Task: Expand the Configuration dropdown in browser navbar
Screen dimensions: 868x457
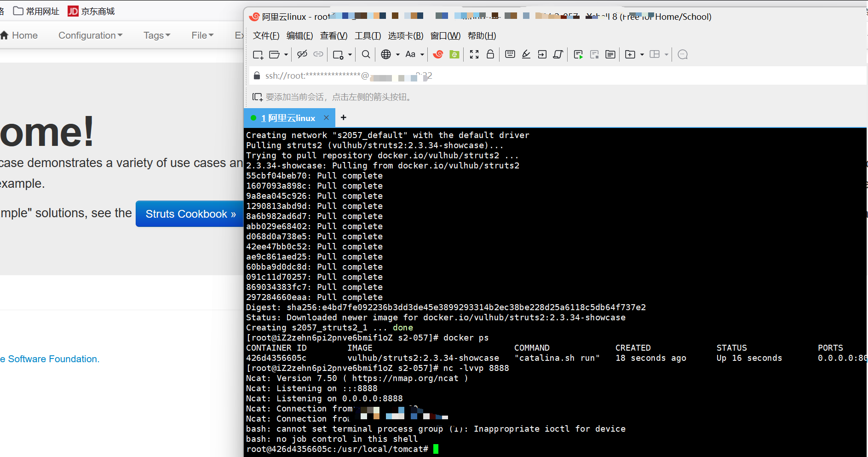Action: (90, 35)
